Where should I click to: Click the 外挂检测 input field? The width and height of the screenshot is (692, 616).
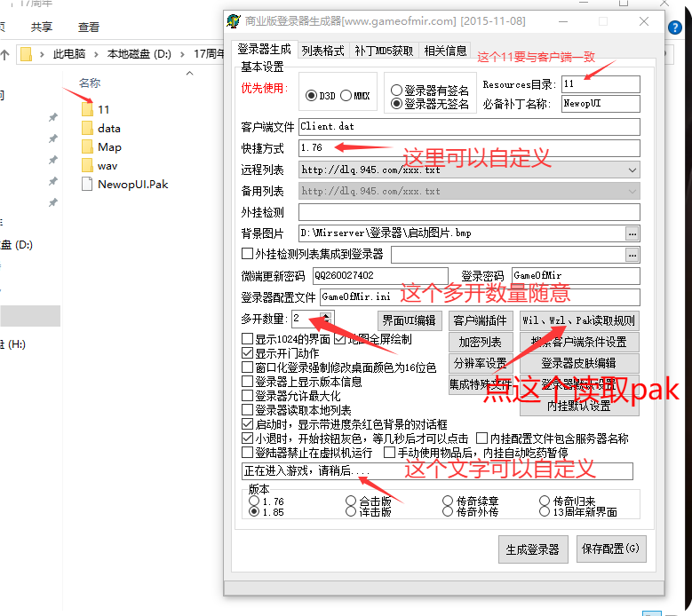click(469, 212)
